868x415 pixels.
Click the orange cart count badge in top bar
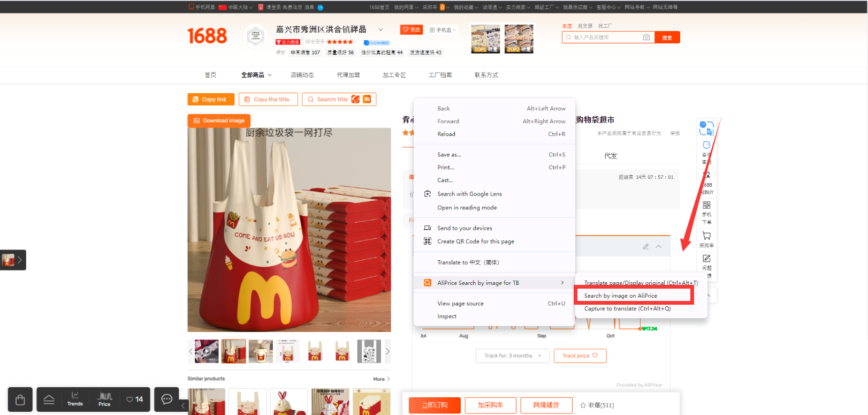(442, 7)
